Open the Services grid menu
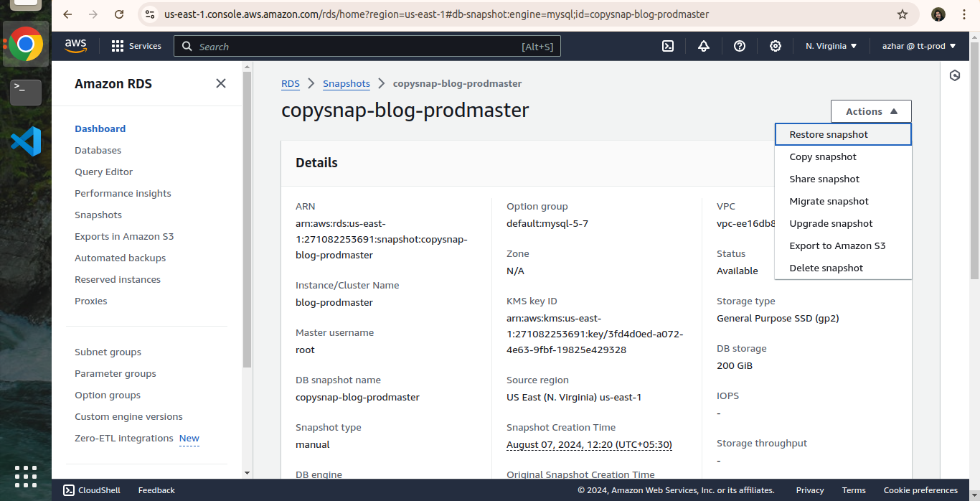Viewport: 980px width, 501px height. click(x=136, y=46)
